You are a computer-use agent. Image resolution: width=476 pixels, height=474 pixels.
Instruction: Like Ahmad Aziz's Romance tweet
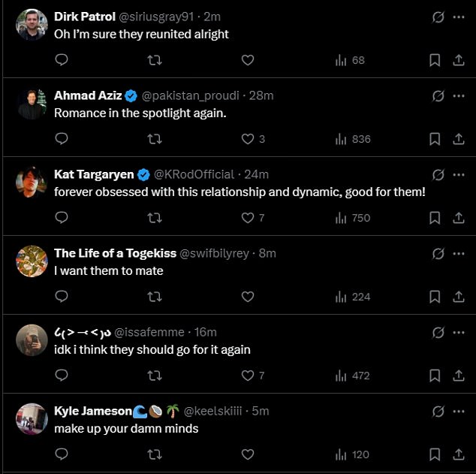tap(248, 139)
